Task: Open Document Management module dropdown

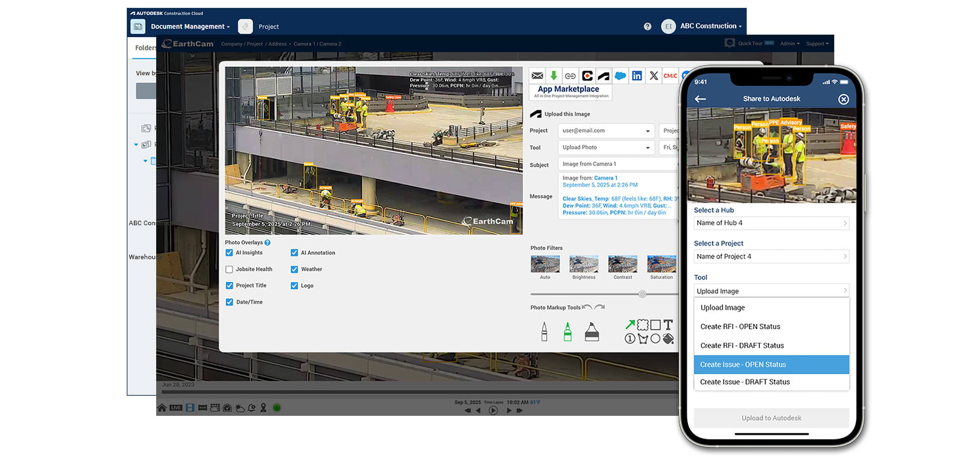Action: pos(190,27)
